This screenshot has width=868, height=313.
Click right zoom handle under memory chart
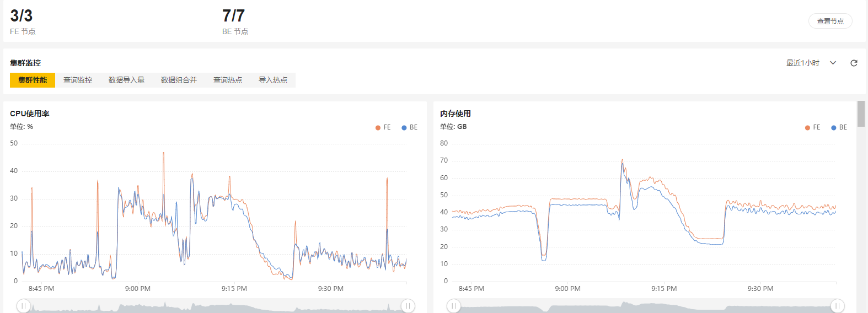(x=837, y=306)
